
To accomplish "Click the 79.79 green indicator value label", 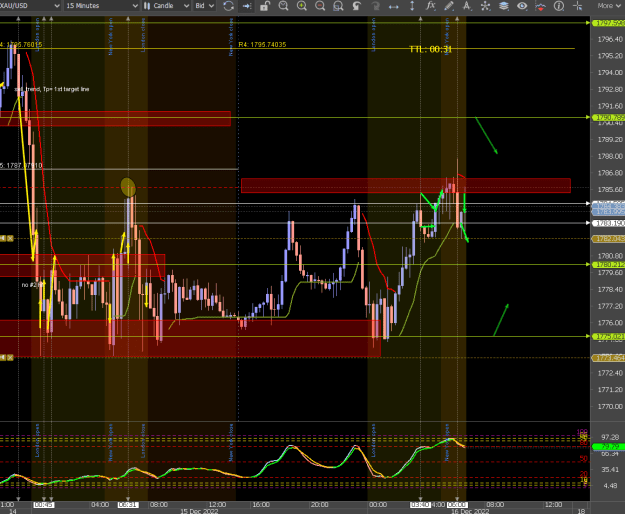I will (x=608, y=446).
